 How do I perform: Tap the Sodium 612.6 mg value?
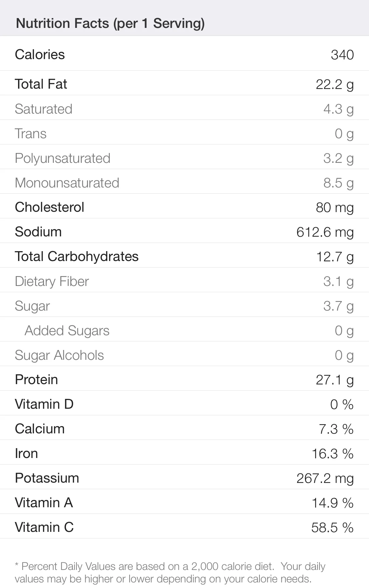(x=325, y=232)
